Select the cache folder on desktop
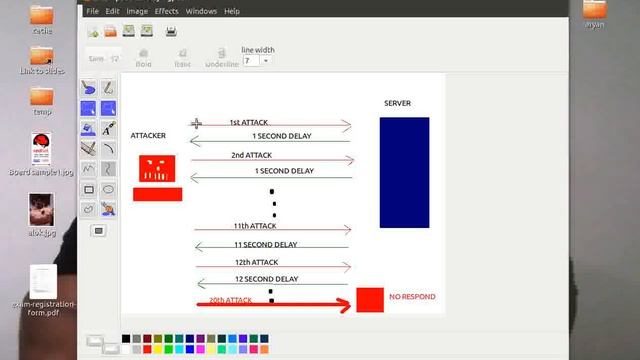Image resolution: width=640 pixels, height=360 pixels. coord(42,19)
